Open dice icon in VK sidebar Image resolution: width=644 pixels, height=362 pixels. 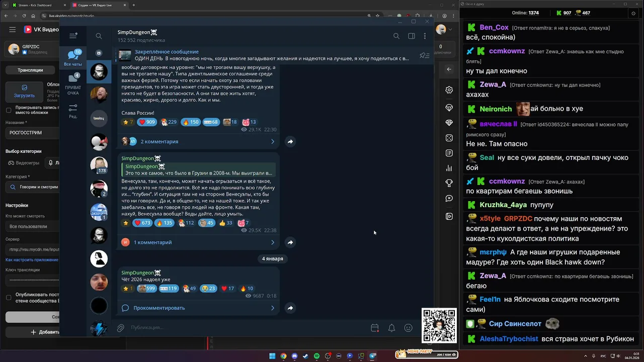449,138
